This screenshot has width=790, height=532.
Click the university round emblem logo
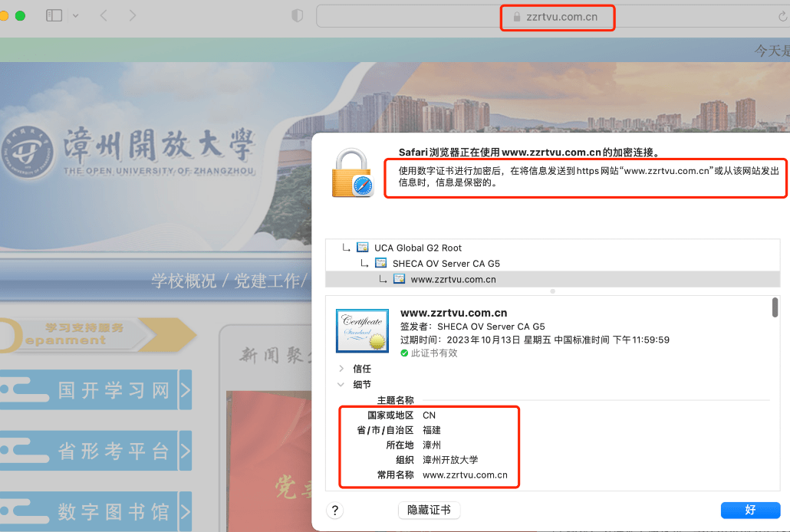click(x=26, y=152)
